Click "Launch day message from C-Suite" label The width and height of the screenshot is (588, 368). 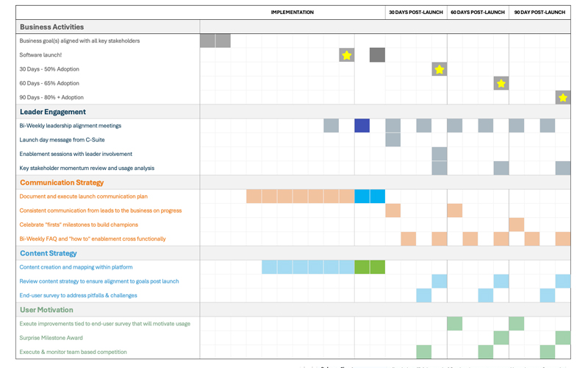tap(62, 140)
